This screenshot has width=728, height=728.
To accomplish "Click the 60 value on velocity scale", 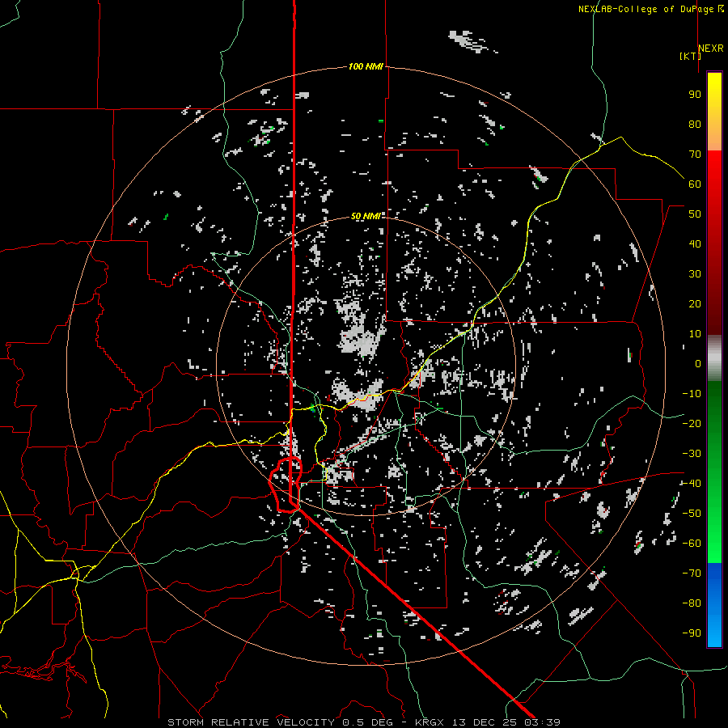I will [x=695, y=184].
